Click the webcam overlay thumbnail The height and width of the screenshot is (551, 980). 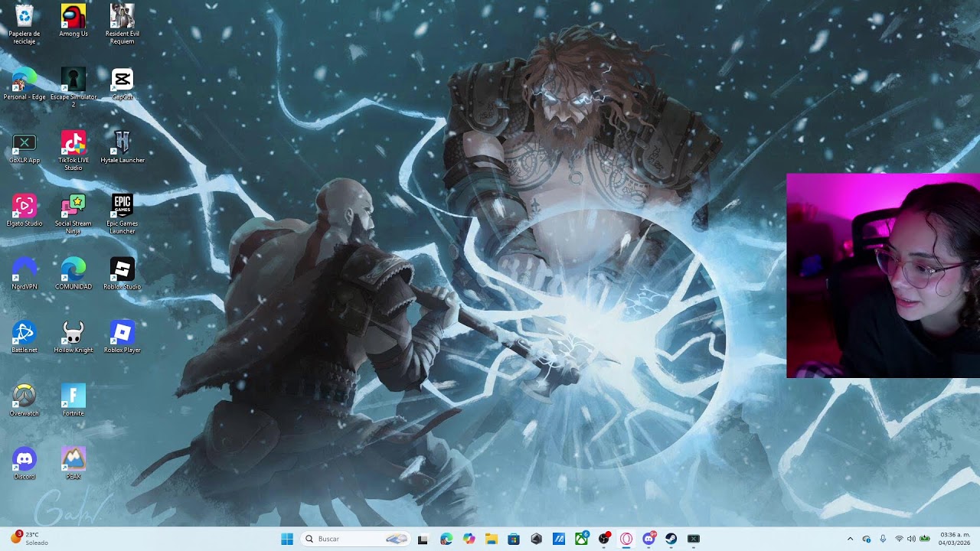(x=883, y=275)
